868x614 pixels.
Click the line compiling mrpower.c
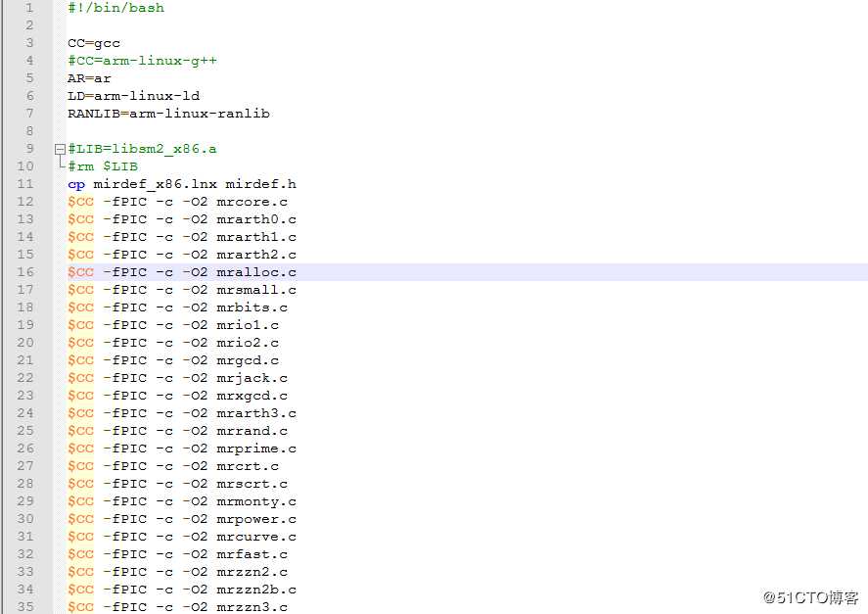(x=182, y=519)
